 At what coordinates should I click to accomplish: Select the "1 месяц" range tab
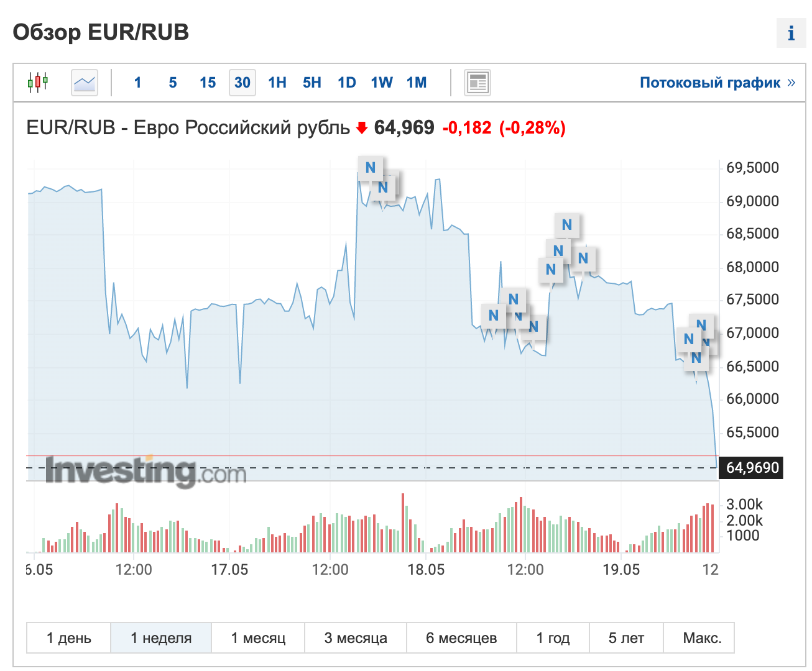click(258, 638)
